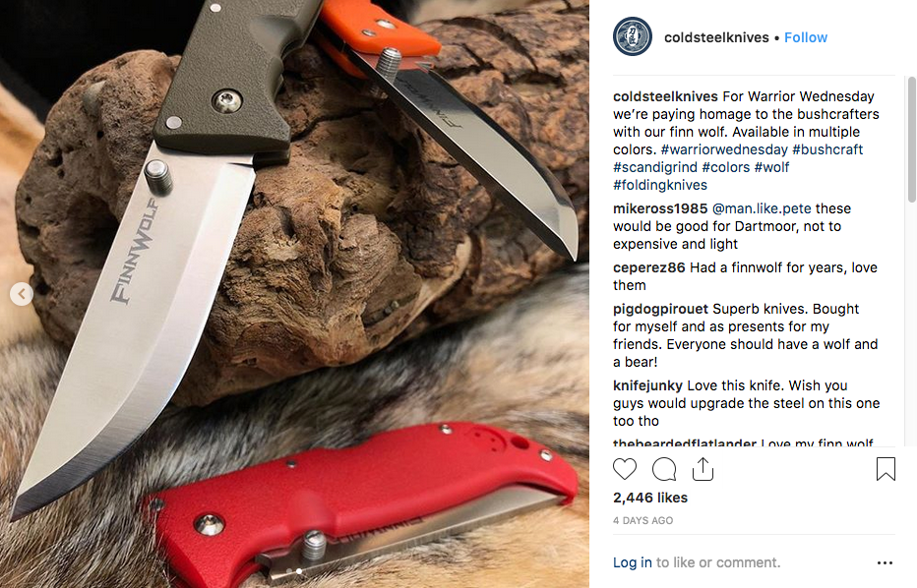The width and height of the screenshot is (917, 588).
Task: Click the Log in link
Action: coord(633,562)
